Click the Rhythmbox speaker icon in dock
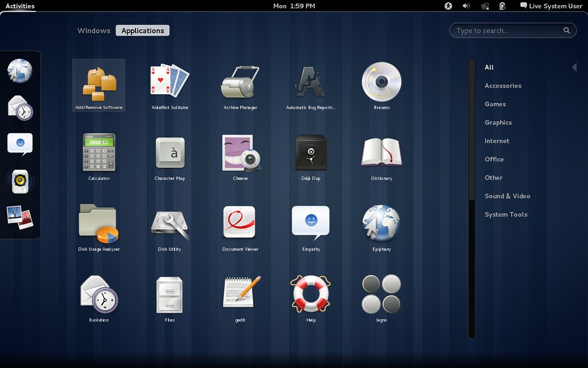Screen dimensions: 588x368 pyautogui.click(x=20, y=181)
